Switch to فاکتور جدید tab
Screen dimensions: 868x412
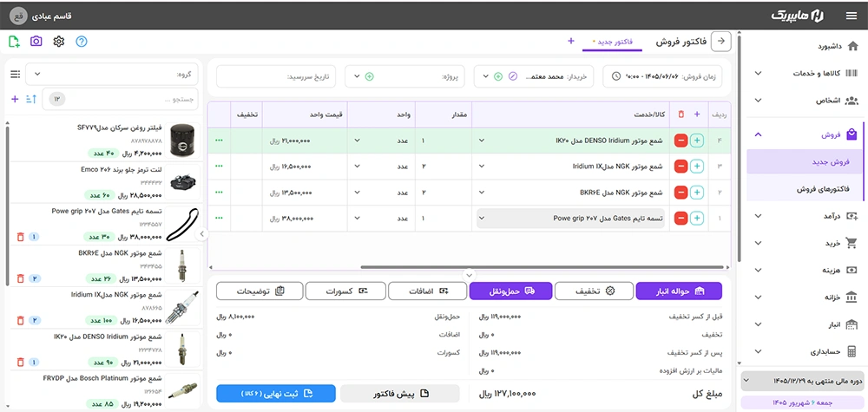612,42
